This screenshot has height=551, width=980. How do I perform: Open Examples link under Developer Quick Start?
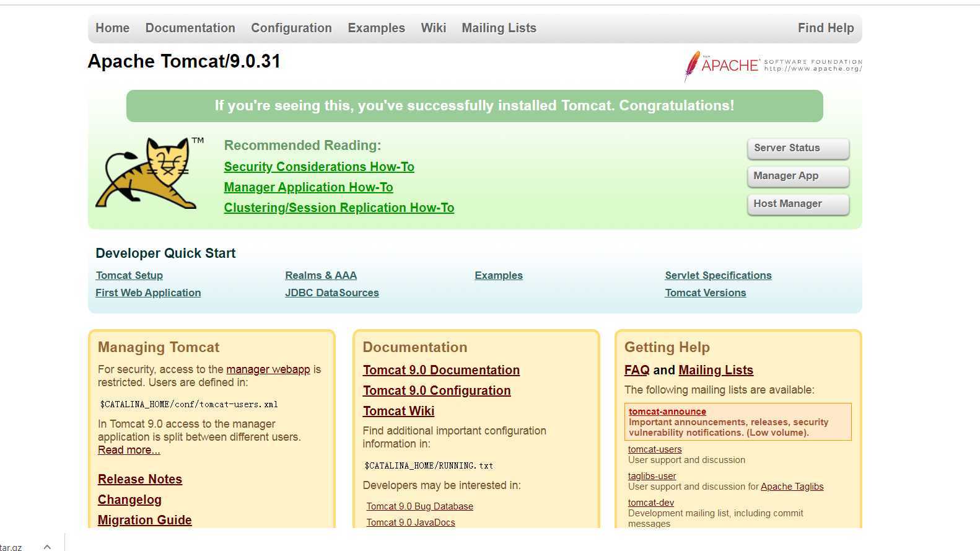pyautogui.click(x=499, y=275)
